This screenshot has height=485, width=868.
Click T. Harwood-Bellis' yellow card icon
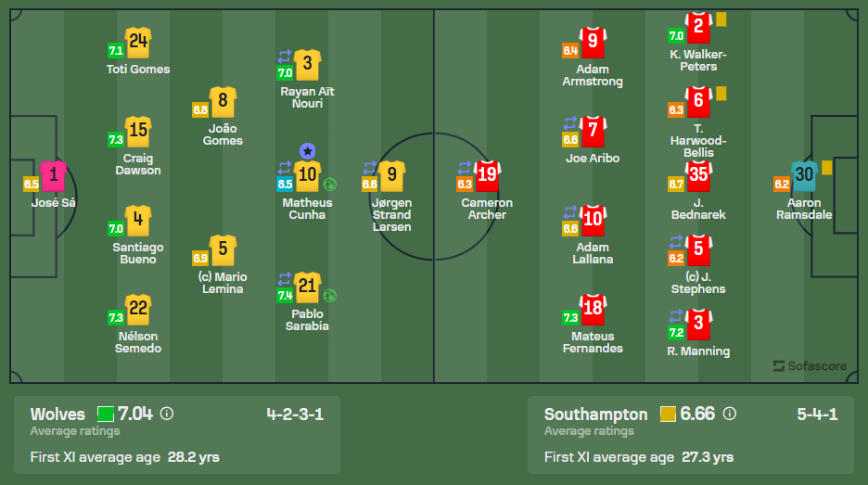[721, 93]
